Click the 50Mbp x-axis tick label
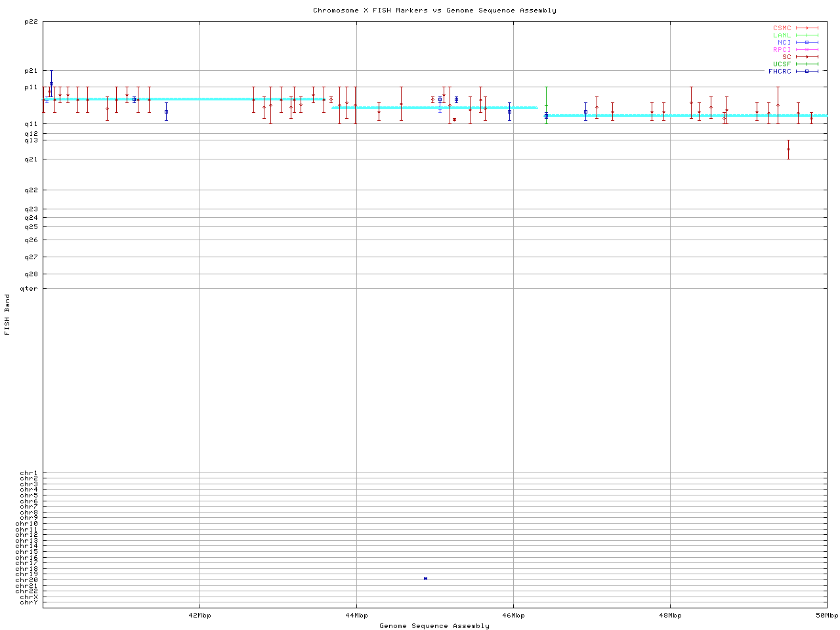Viewport: 840px width, 630px height. click(x=827, y=616)
